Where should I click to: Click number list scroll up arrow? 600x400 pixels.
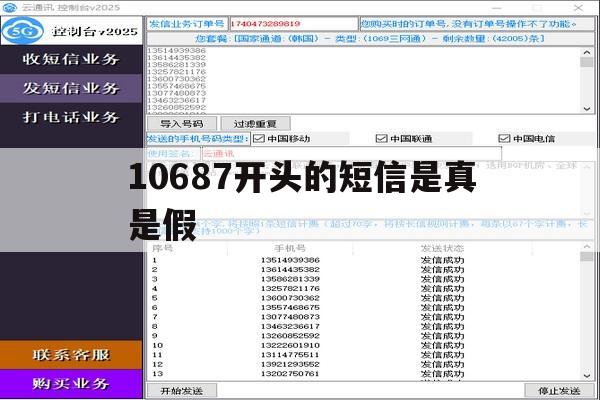point(587,52)
